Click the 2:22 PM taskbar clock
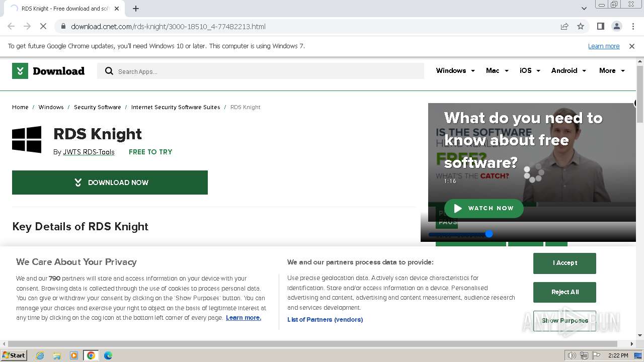The width and height of the screenshot is (644, 362). 618,355
